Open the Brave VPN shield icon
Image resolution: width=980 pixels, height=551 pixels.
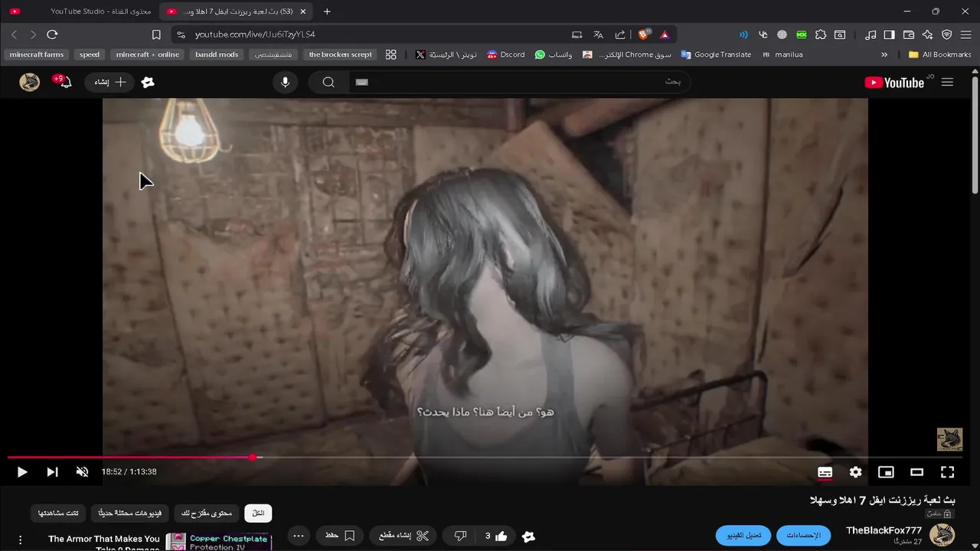[947, 34]
